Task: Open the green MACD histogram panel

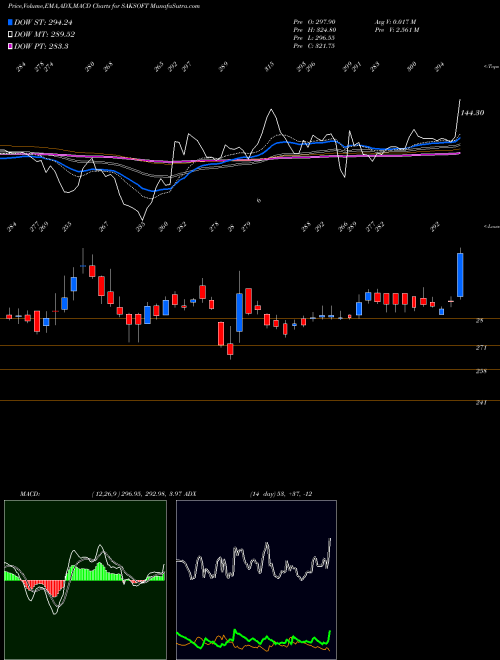Action: coord(85,580)
